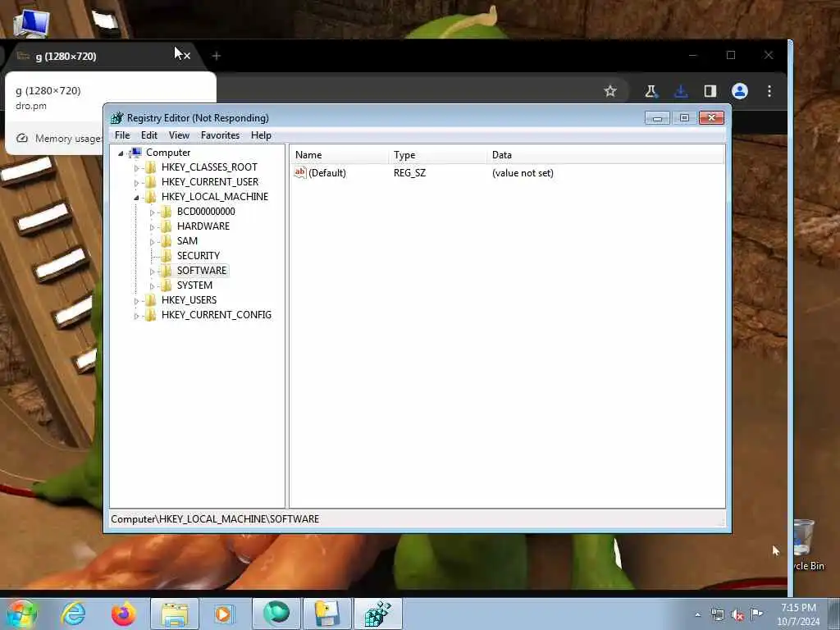840x630 pixels.
Task: Expand HKEY_CURRENT_CONFIG node arrow
Action: 136,315
